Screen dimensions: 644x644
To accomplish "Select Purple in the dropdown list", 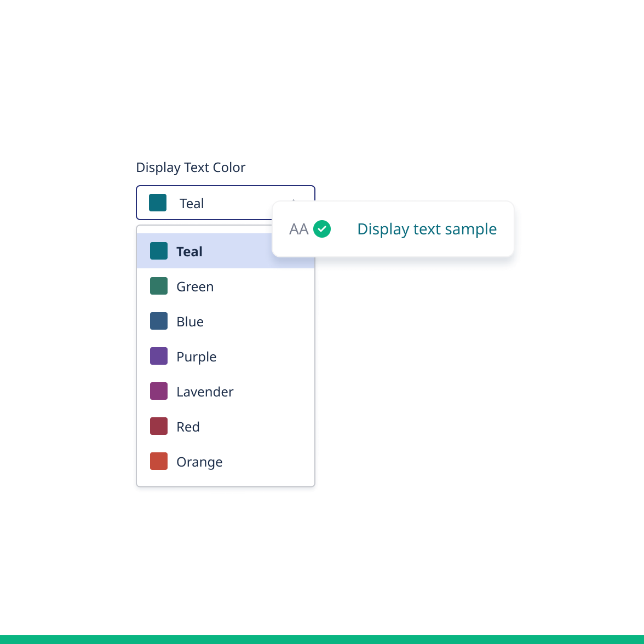I will (x=196, y=357).
